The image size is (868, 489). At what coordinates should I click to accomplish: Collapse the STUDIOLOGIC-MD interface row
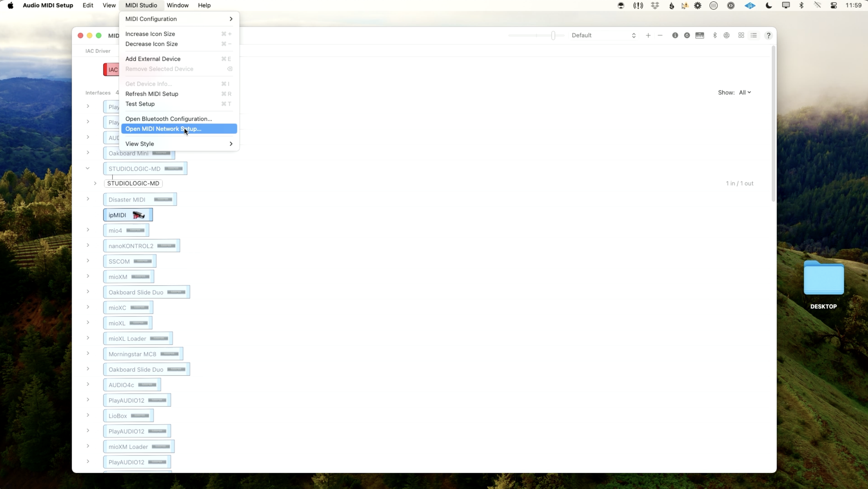[88, 168]
